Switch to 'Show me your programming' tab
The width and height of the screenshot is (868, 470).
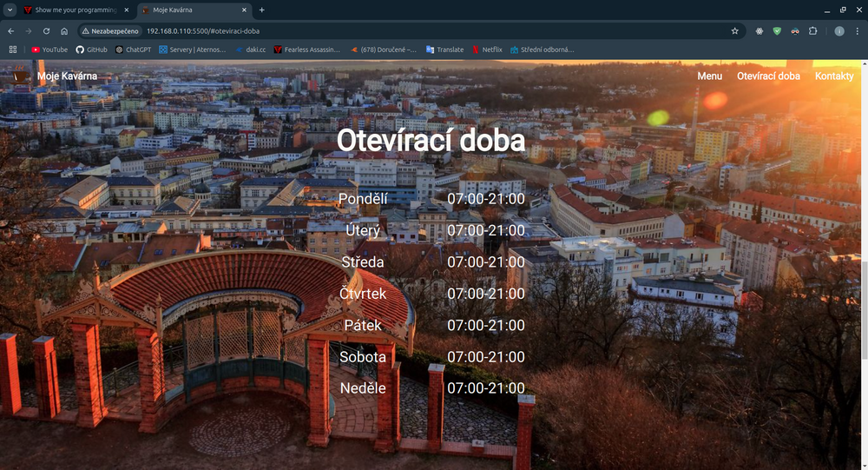coord(76,10)
